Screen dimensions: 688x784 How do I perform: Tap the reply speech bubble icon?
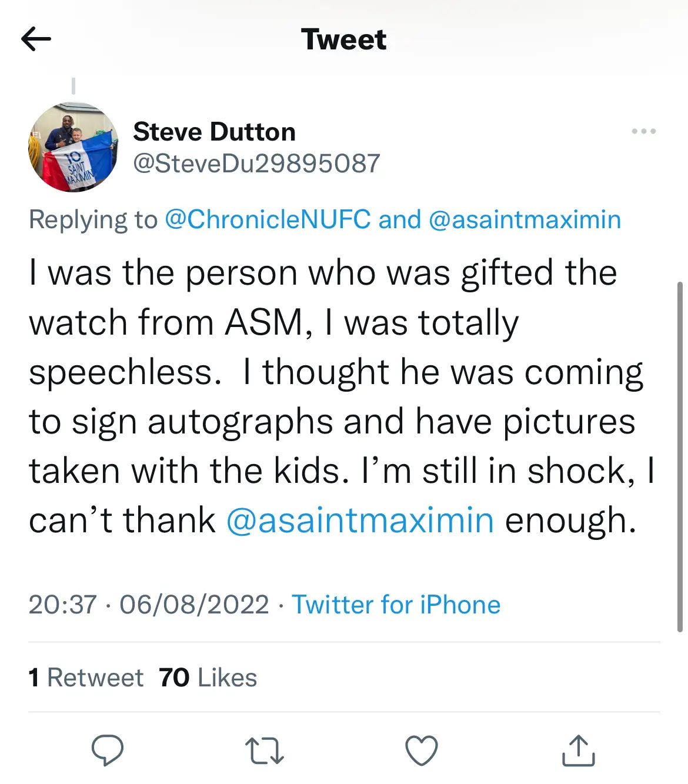tap(108, 750)
